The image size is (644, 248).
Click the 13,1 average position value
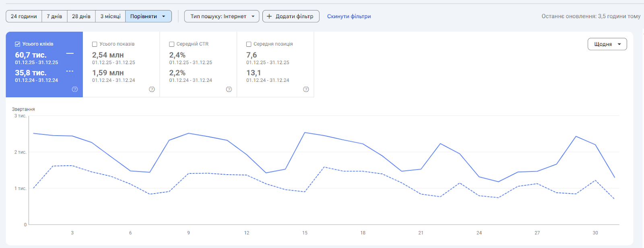(x=254, y=73)
